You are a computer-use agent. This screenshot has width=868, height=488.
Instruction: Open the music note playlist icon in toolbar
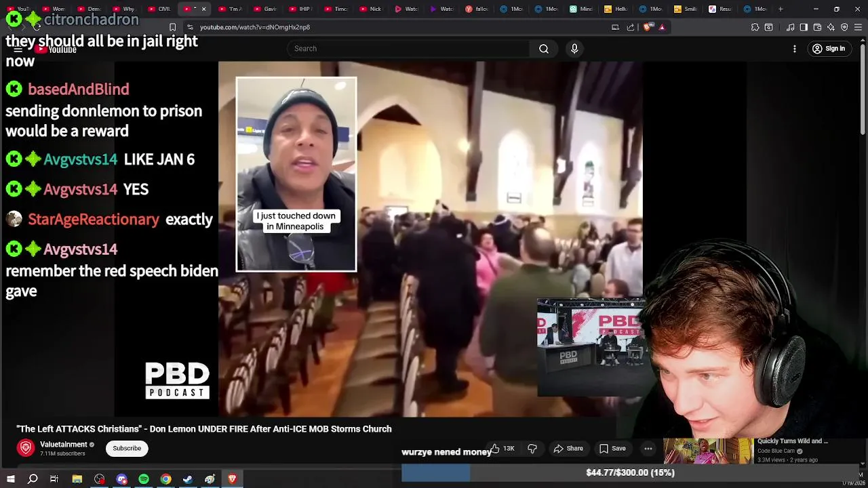791,27
